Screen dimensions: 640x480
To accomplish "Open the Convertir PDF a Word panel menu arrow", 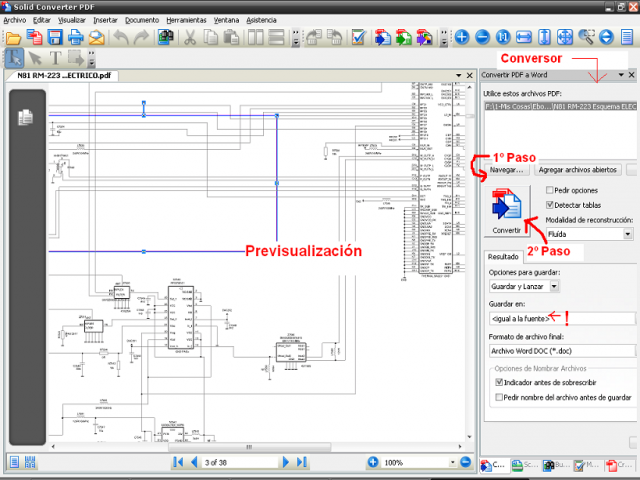I will [x=621, y=75].
